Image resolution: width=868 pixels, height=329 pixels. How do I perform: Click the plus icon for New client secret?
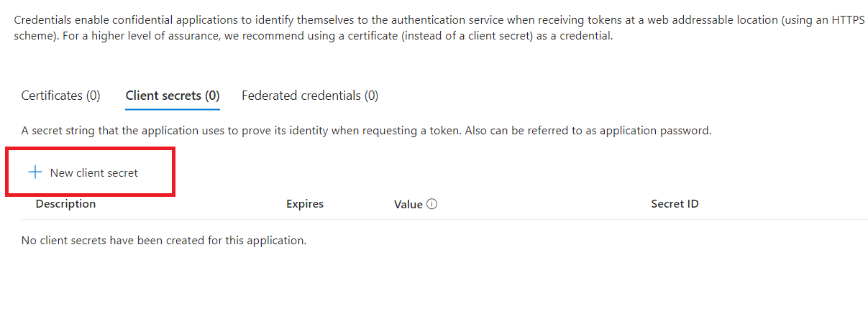click(35, 172)
